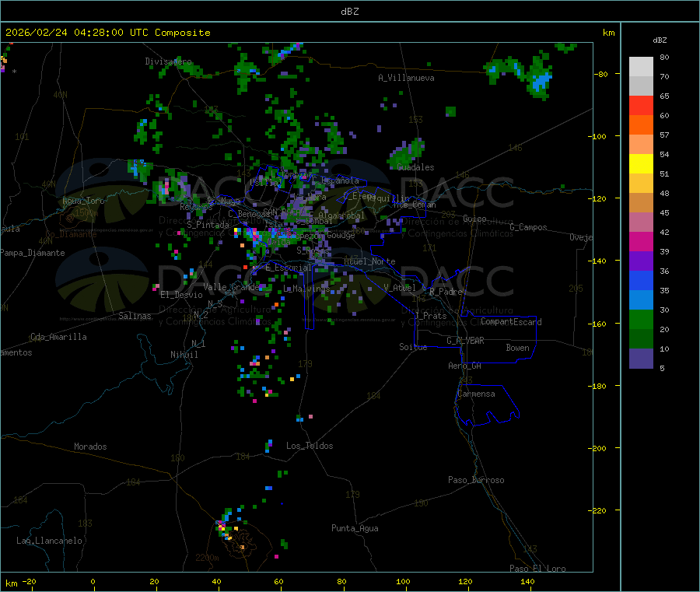The width and height of the screenshot is (700, 592).
Task: Click the 'km' unit label at top right
Action: [608, 33]
